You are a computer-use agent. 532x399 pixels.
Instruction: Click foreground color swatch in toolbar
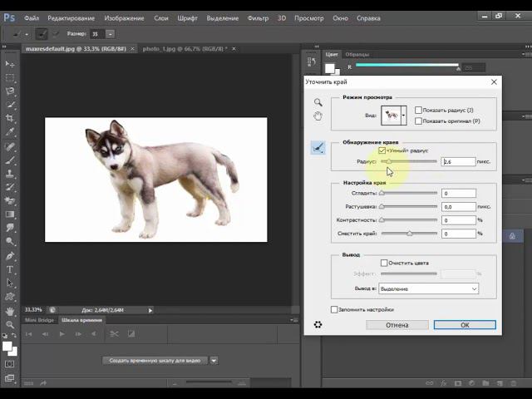point(7,347)
